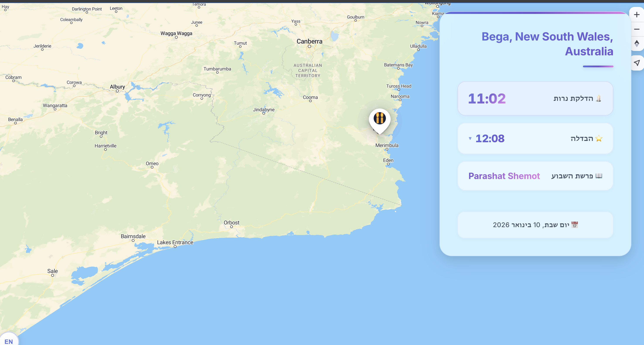
Task: Open the Parashat Shemot link
Action: click(x=504, y=176)
